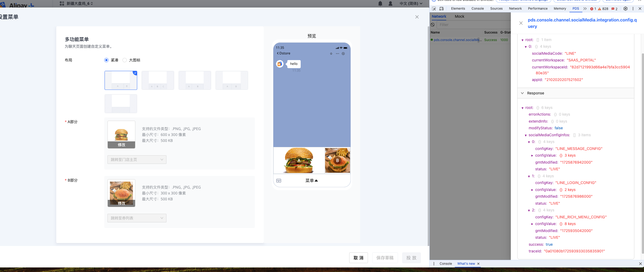644x272 pixels.
Task: Click the Success column header
Action: click(x=491, y=32)
